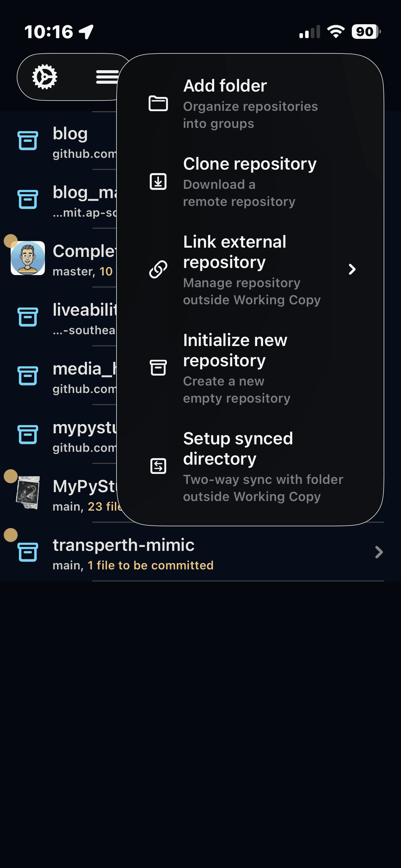Open the Complete repository avatar thumbnail
This screenshot has height=868, width=401.
[28, 258]
